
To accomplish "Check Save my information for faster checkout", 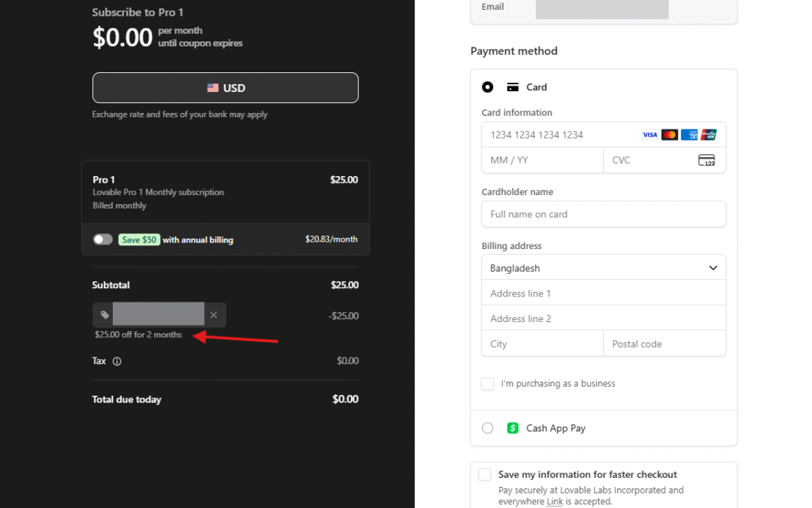I will pos(485,475).
